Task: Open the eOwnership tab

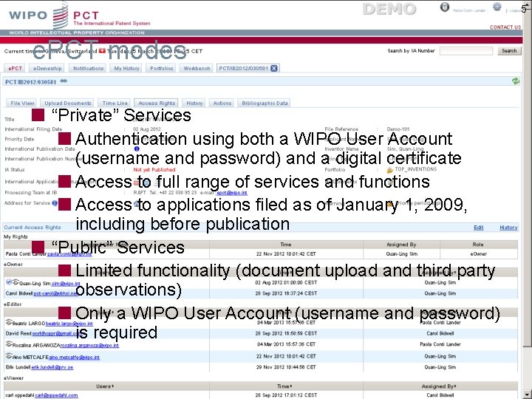Action: click(47, 68)
